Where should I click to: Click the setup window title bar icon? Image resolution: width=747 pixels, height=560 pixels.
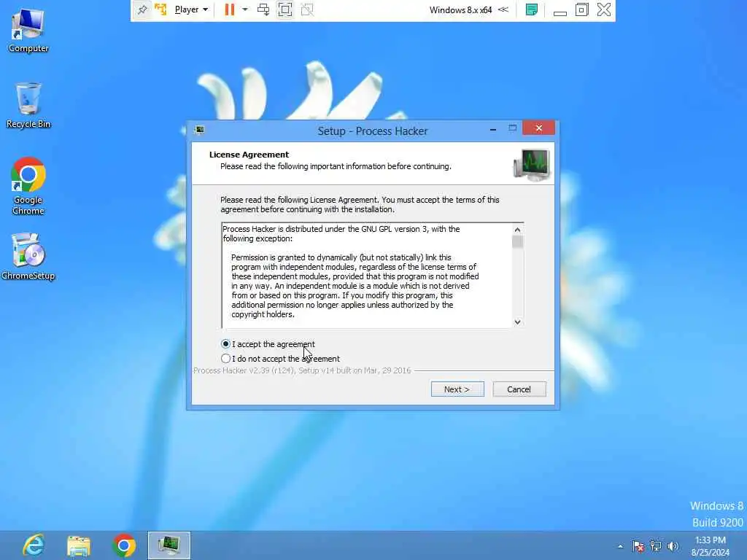[200, 130]
